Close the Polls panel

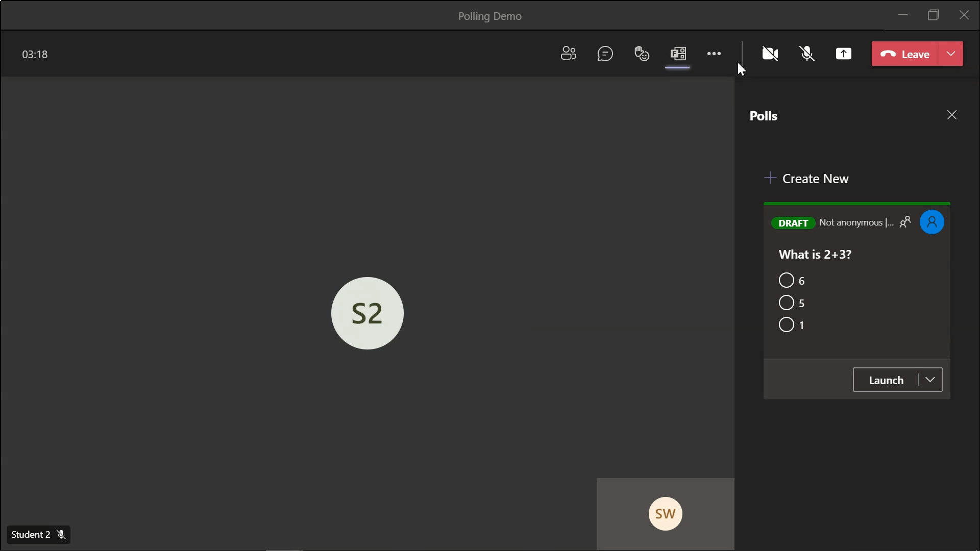(x=952, y=115)
